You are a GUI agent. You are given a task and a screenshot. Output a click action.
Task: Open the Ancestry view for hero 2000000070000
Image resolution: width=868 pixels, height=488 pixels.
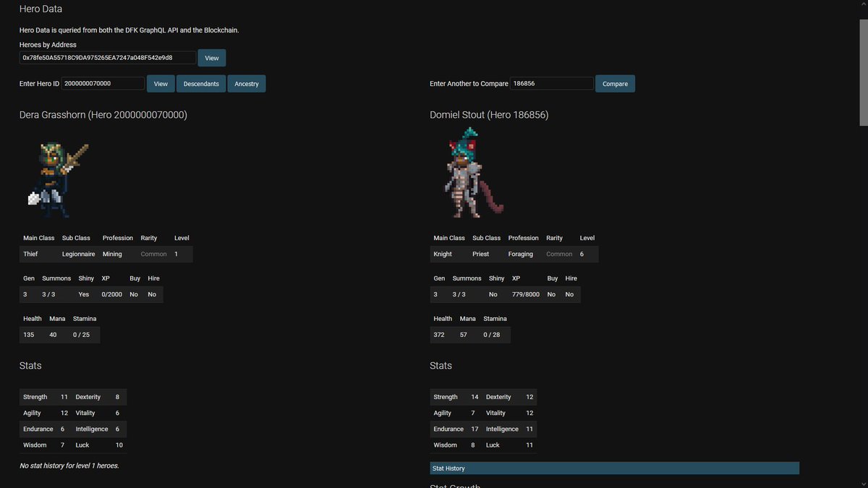tap(246, 83)
